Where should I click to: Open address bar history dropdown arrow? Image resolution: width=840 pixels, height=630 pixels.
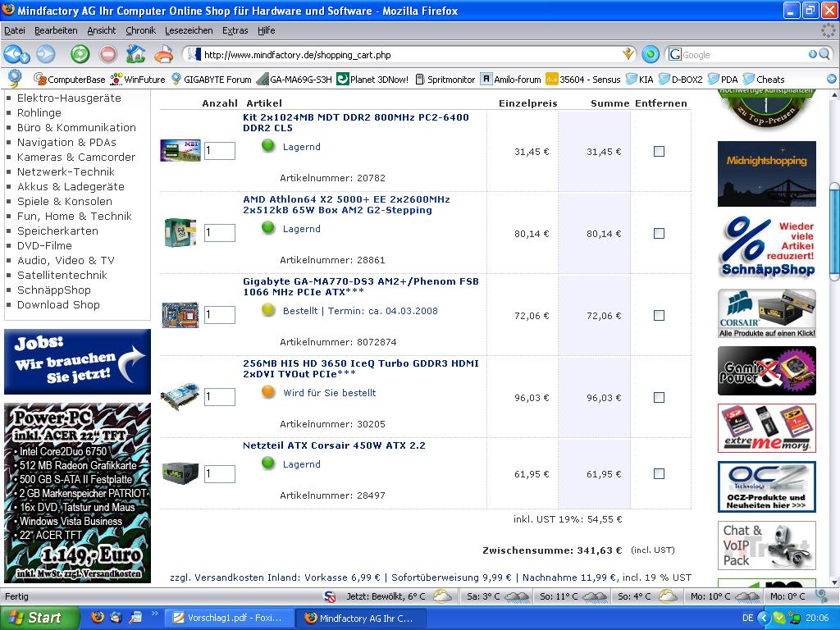[628, 54]
